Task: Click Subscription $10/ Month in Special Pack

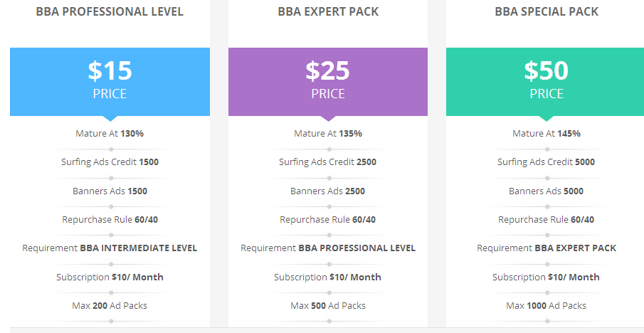Action: pyautogui.click(x=547, y=277)
